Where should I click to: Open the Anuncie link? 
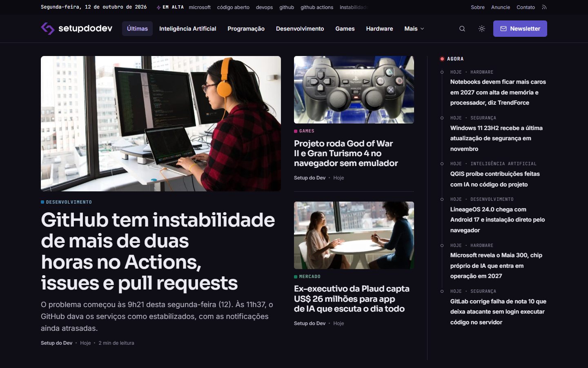(x=501, y=7)
